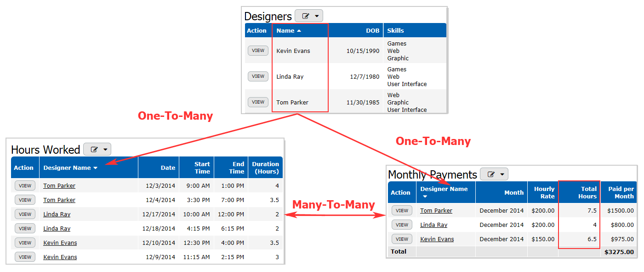
Task: Click the DOB value 10/15/1990
Action: [363, 51]
